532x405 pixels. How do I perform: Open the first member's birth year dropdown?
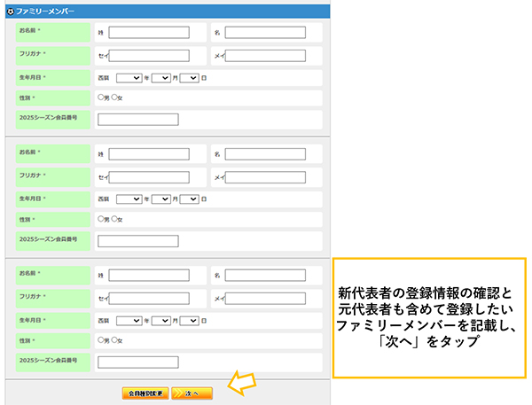click(x=129, y=77)
